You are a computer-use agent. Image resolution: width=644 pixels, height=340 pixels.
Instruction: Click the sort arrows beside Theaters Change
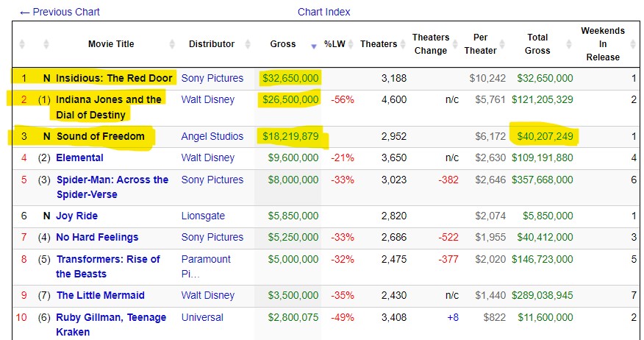(459, 44)
